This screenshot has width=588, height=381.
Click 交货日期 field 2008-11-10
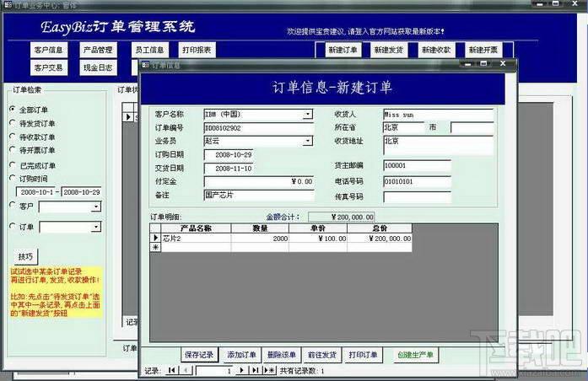click(229, 169)
